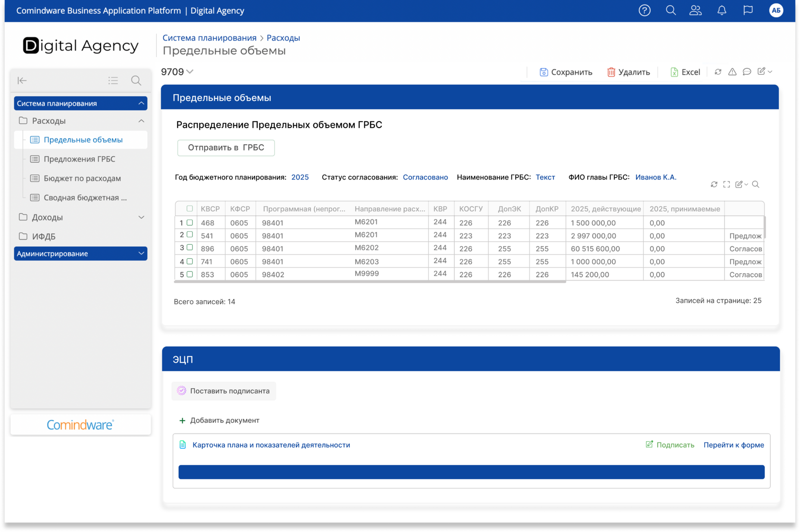Check the box for row 1 (KBCP 468)
This screenshot has height=532, width=800.
(x=190, y=222)
